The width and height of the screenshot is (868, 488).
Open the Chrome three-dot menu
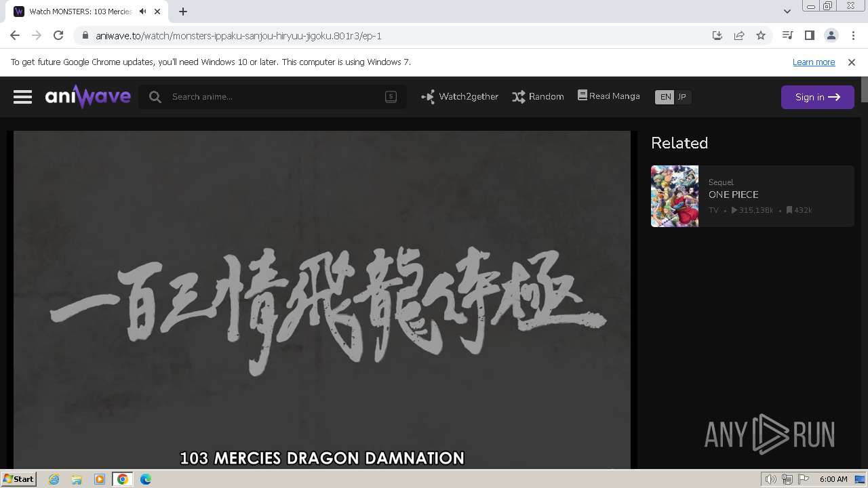853,35
